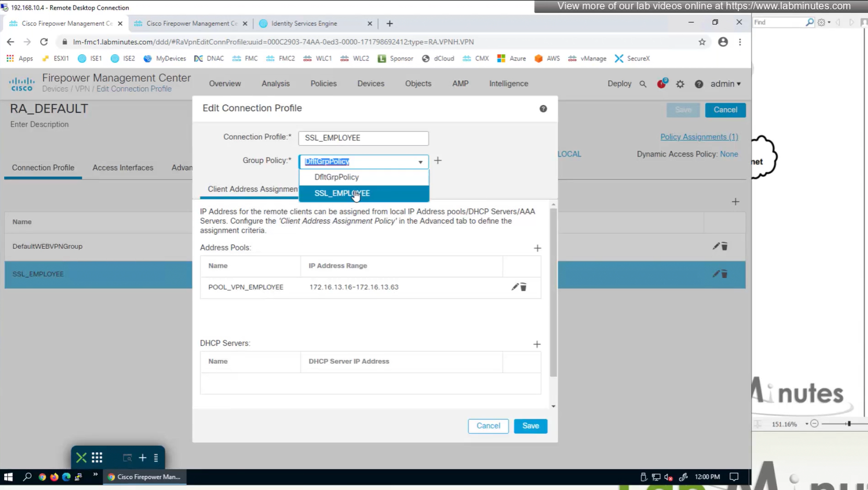Delete the POOL_VPN_EMPLOYEE address pool
Screen dimensions: 868x490
[x=523, y=287]
